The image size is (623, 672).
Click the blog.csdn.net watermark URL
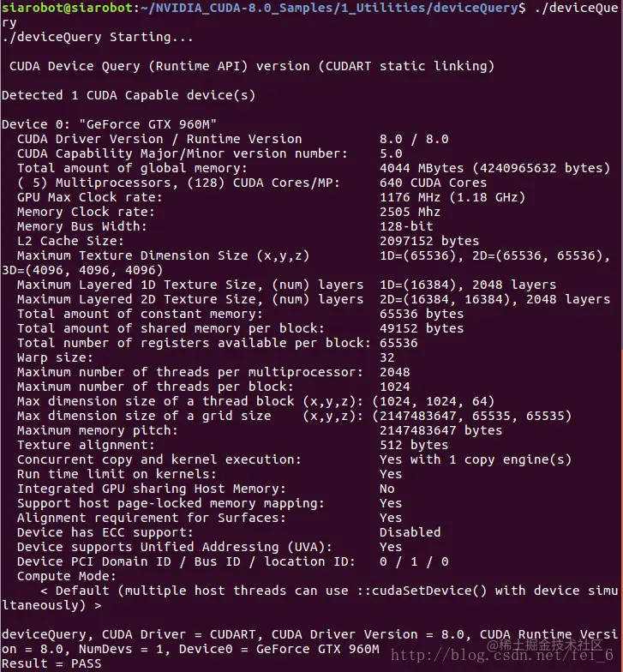pos(502,655)
